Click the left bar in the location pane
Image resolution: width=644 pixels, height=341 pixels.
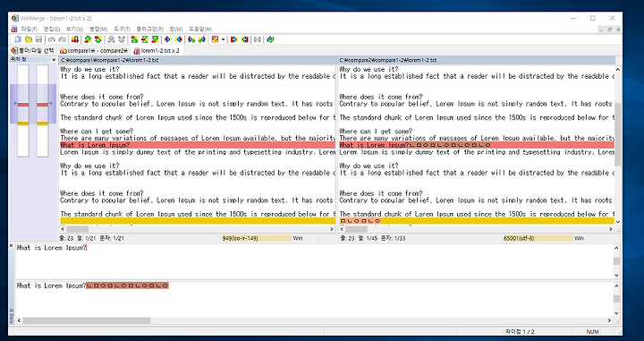click(23, 111)
